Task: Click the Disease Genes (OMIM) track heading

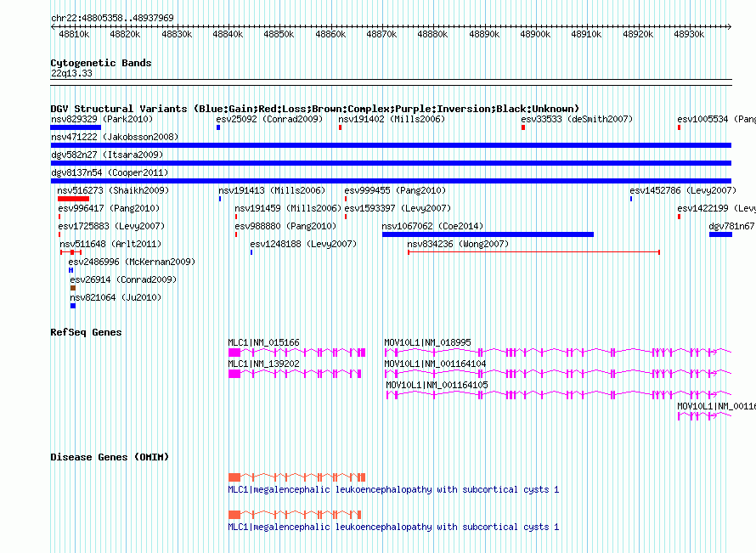Action: click(110, 457)
